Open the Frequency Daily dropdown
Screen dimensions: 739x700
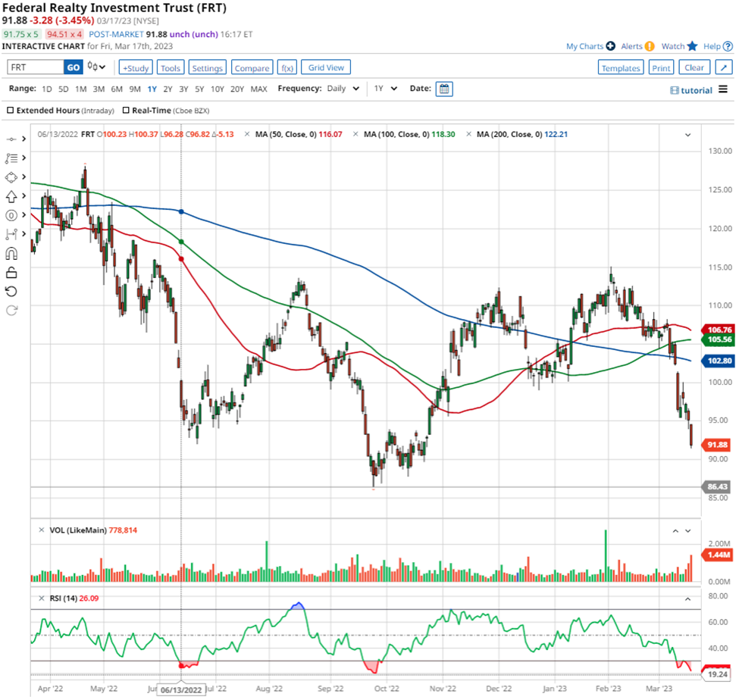343,89
